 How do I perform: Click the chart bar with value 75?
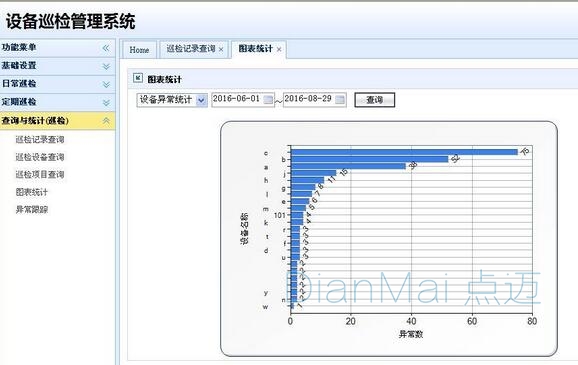click(404, 152)
